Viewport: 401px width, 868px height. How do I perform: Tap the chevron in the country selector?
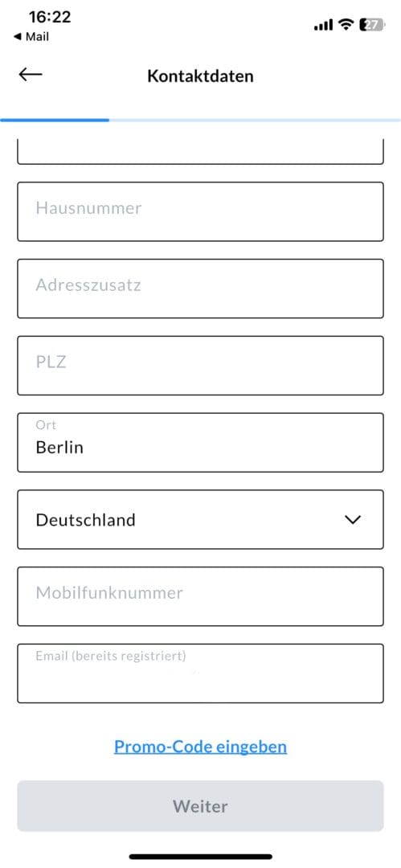pyautogui.click(x=352, y=520)
